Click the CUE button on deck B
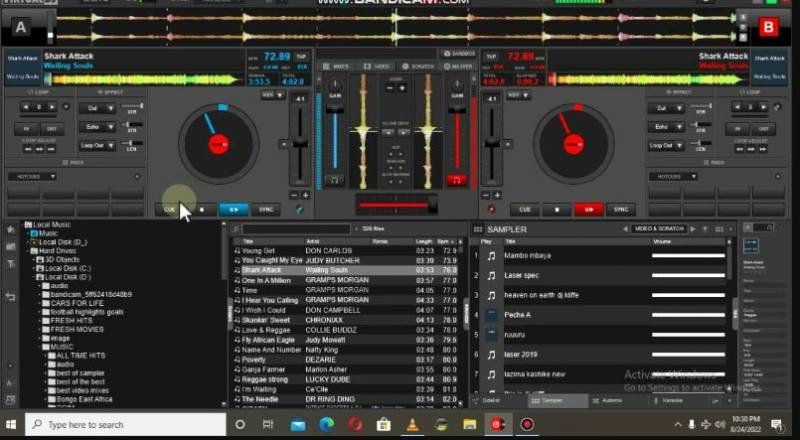Screen dimensions: 800x440 pos(524,209)
